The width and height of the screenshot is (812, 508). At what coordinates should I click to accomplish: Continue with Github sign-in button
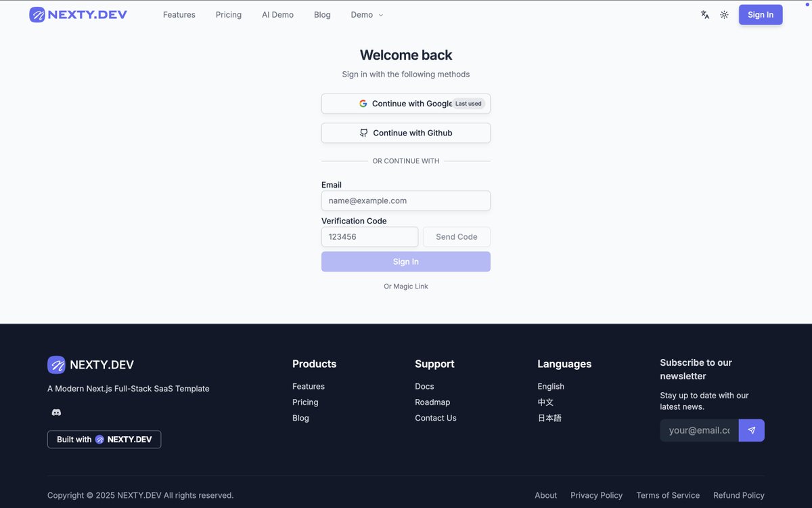point(406,133)
